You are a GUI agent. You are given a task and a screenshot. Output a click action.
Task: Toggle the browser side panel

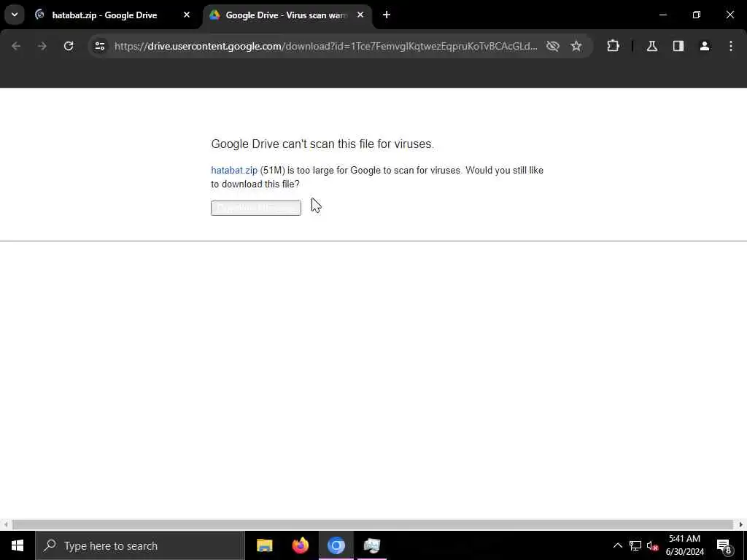pyautogui.click(x=678, y=46)
